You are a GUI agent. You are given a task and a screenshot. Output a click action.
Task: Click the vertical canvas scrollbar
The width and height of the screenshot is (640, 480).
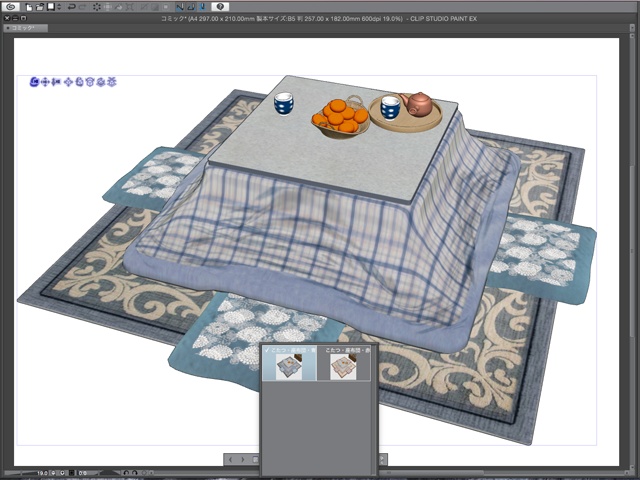coord(633,249)
